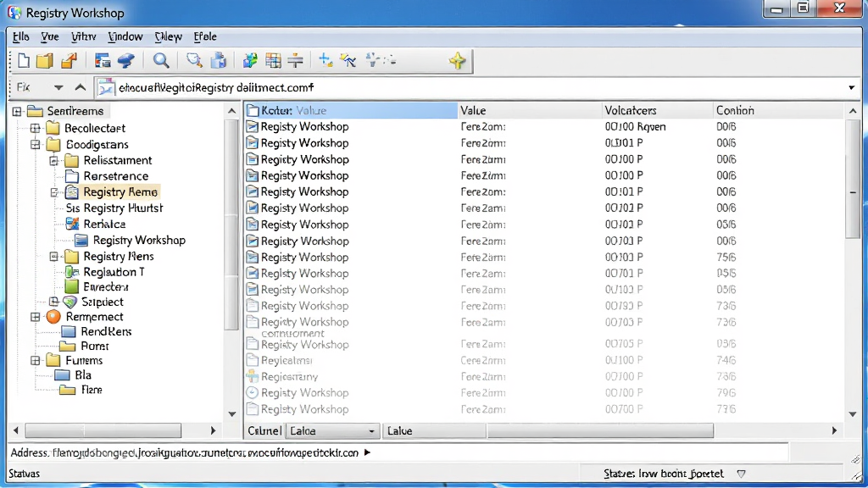Open the Vue menu
Viewport: 868px width, 488px height.
pyautogui.click(x=49, y=36)
